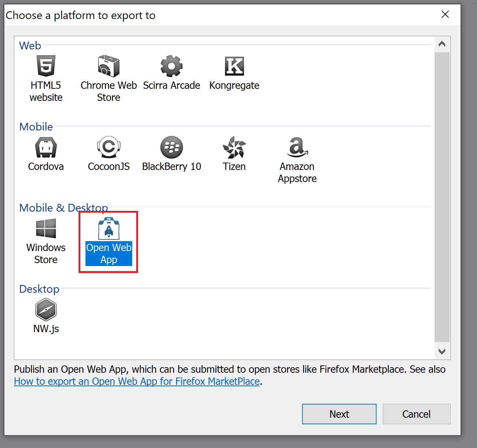The width and height of the screenshot is (477, 448).
Task: Click the "Web" category heading
Action: [x=30, y=46]
